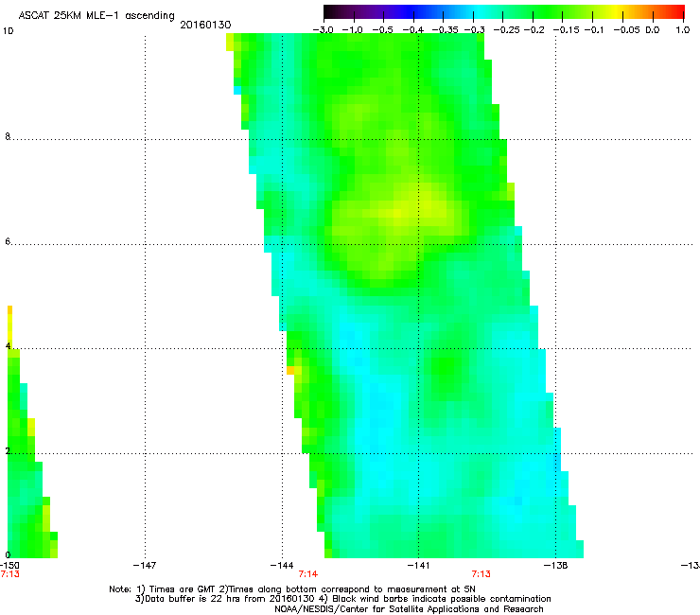700x615 pixels.
Task: Click the '-0.3' color scale label
Action: (x=474, y=30)
